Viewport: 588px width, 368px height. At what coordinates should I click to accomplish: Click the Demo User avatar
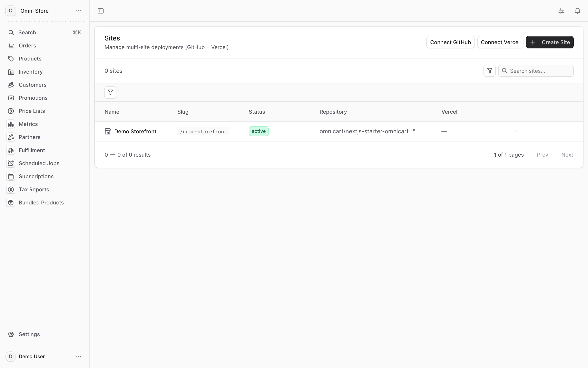tap(10, 357)
